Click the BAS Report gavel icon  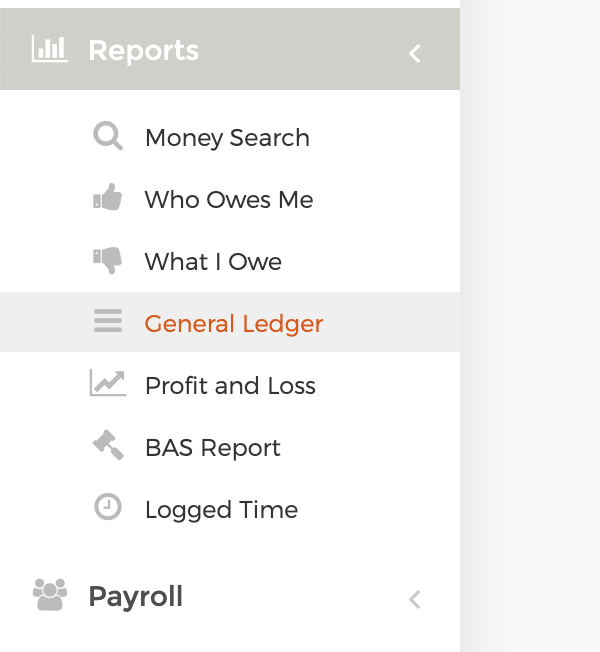108,445
